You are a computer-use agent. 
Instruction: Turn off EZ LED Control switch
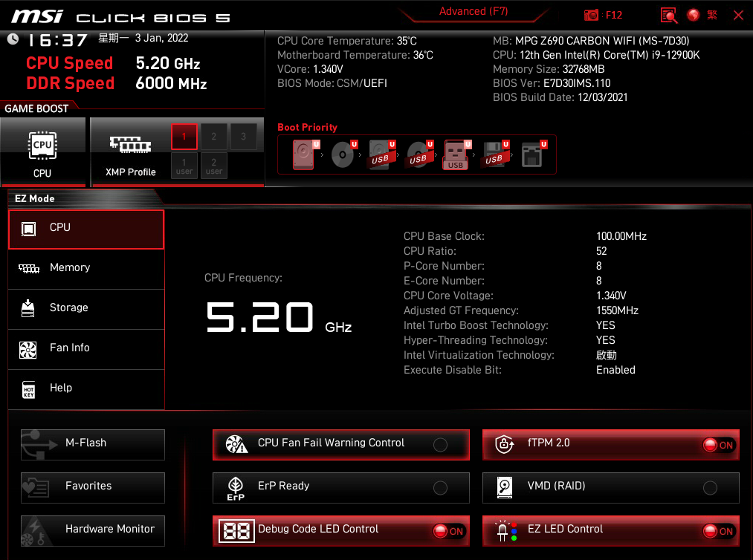718,531
